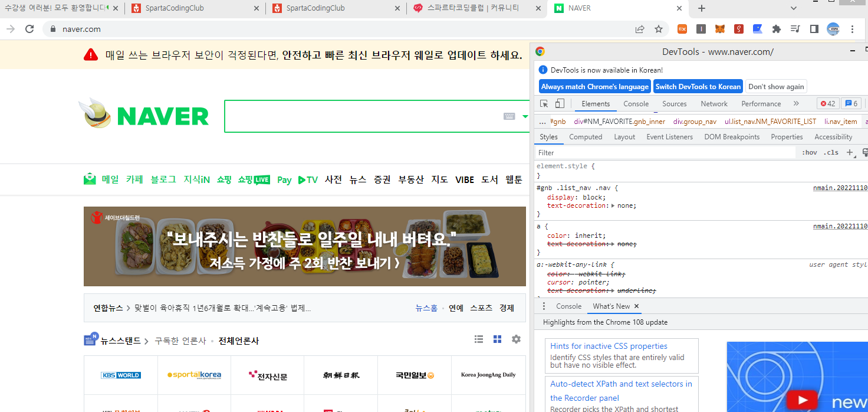Open the VIBE link in the navigation
Screen dimensions: 868x412
point(465,180)
